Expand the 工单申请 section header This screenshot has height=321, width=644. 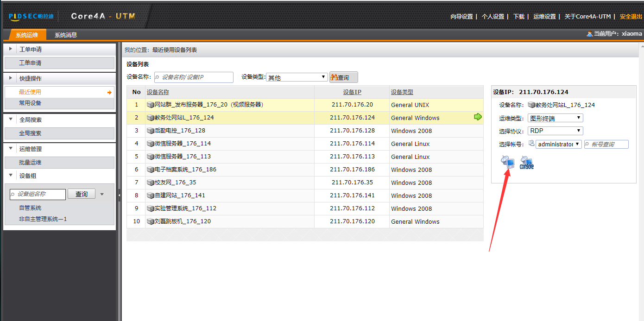click(x=59, y=49)
